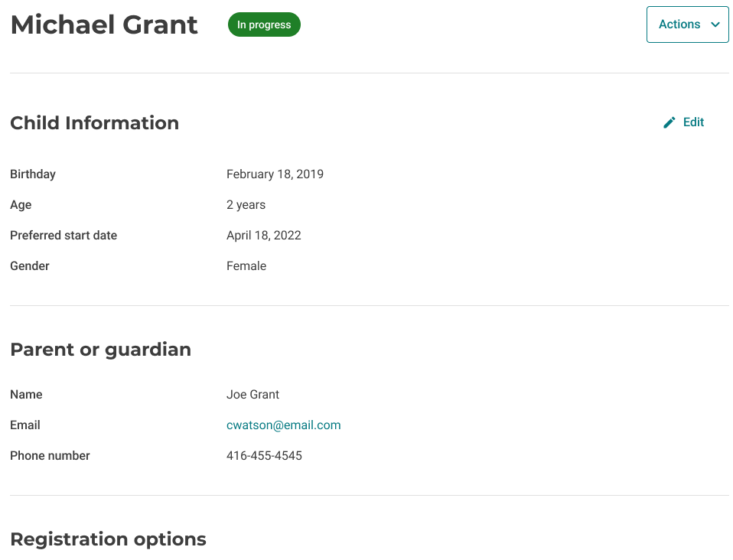Click the age value 2 years
The image size is (733, 560).
click(246, 205)
